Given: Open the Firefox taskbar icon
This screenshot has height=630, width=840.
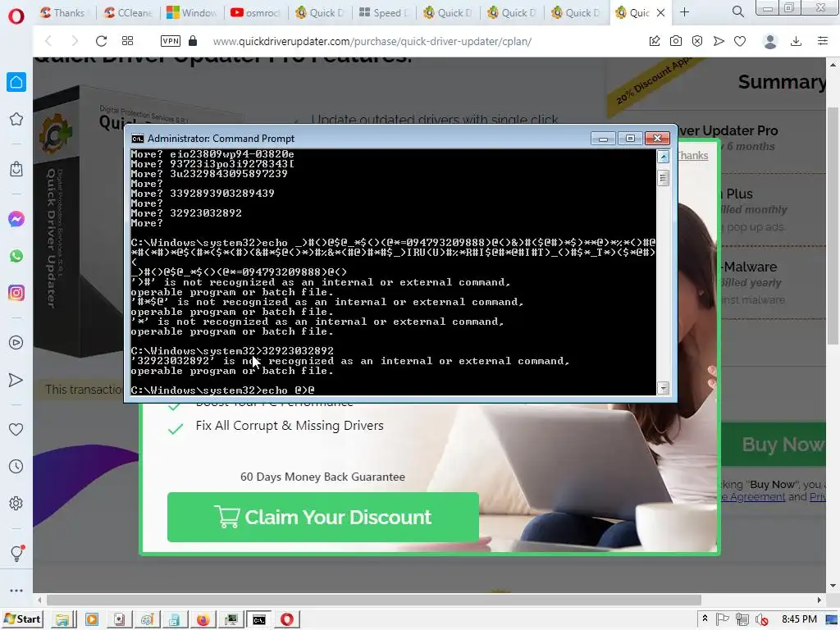Looking at the screenshot, I should [x=203, y=620].
